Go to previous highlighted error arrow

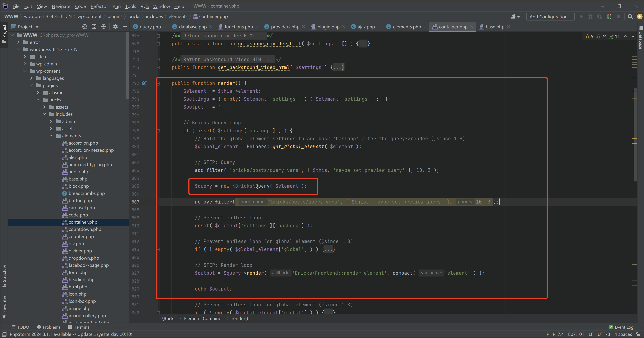point(625,36)
